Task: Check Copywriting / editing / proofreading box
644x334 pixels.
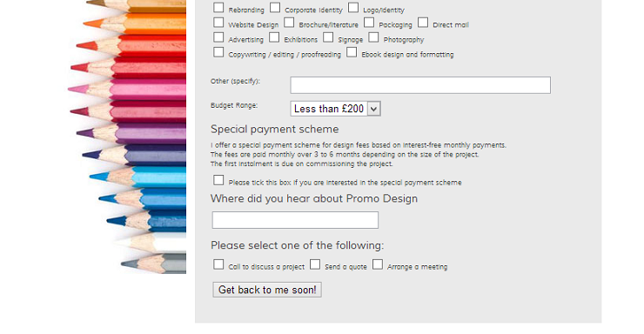Action: tap(218, 52)
